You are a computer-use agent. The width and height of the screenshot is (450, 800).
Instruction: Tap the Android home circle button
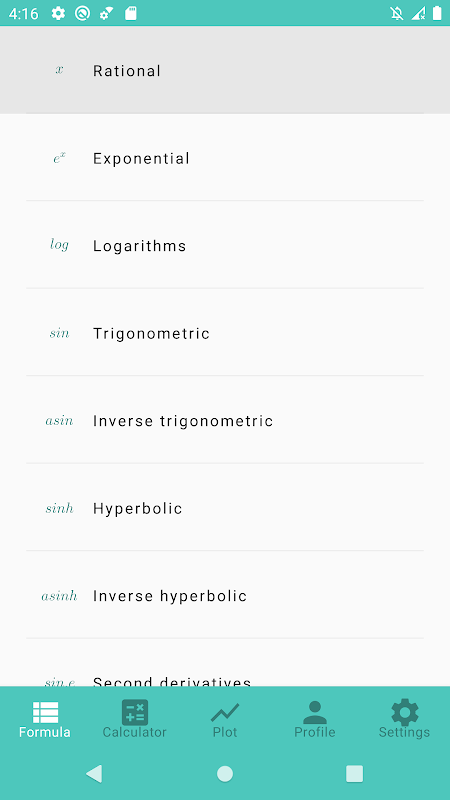click(x=225, y=773)
